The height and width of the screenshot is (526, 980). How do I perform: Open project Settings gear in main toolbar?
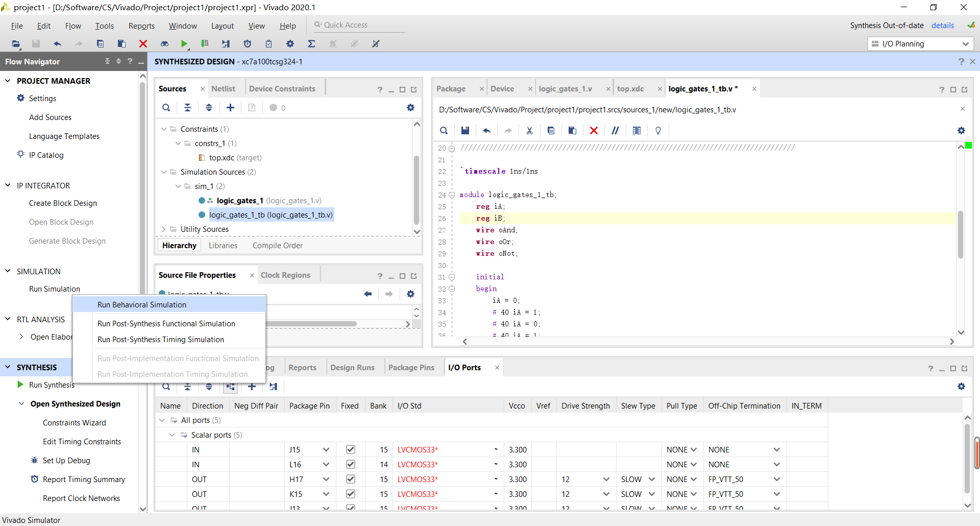click(x=290, y=44)
